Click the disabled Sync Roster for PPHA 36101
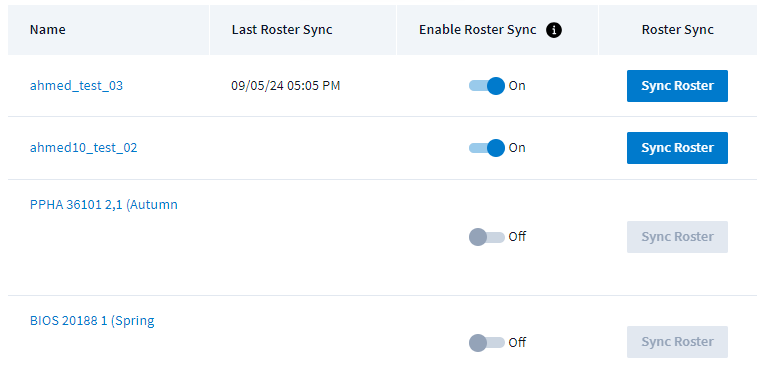This screenshot has width=767, height=387. click(677, 237)
